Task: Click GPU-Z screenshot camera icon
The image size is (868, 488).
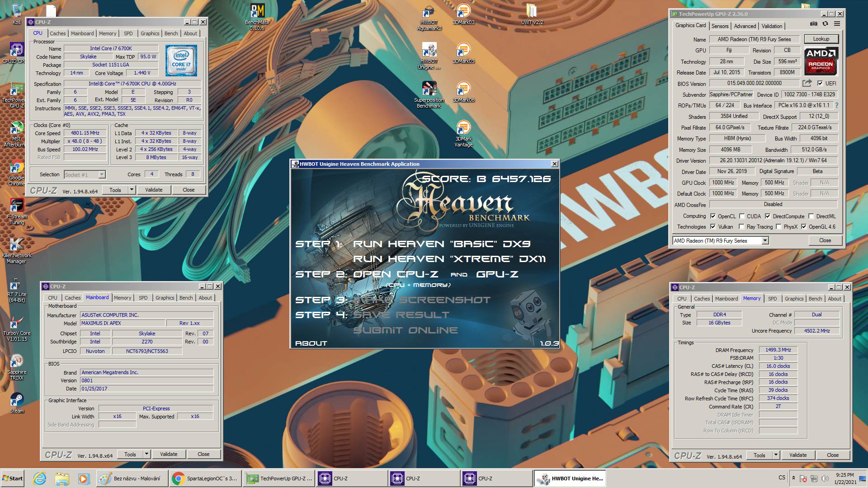Action: pos(813,23)
